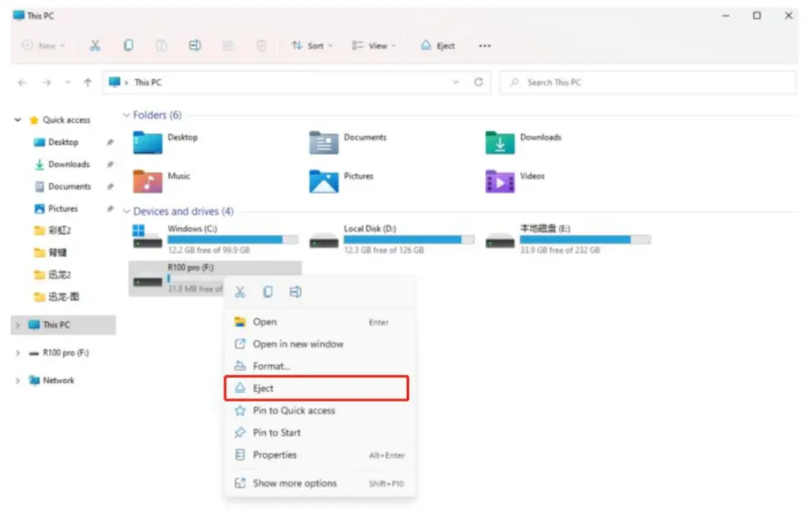The image size is (812, 520).
Task: Click the Windows (C:) capacity bar
Action: tap(233, 239)
